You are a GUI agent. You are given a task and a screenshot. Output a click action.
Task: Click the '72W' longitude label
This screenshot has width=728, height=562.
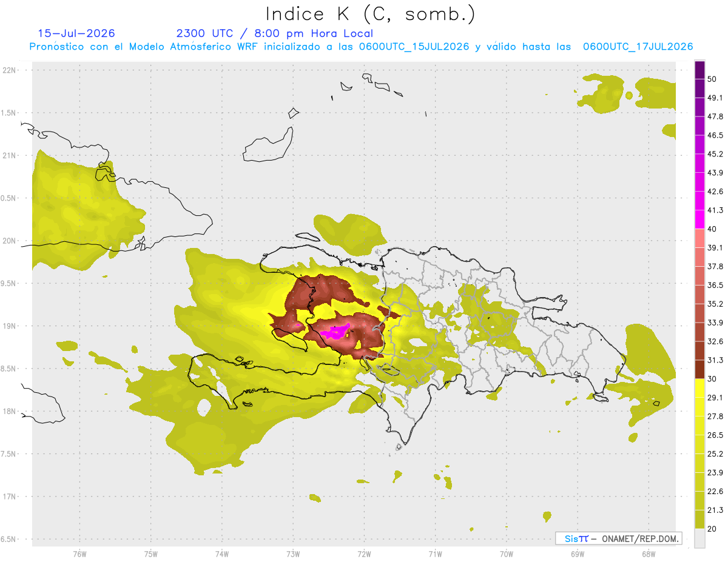pos(364,554)
